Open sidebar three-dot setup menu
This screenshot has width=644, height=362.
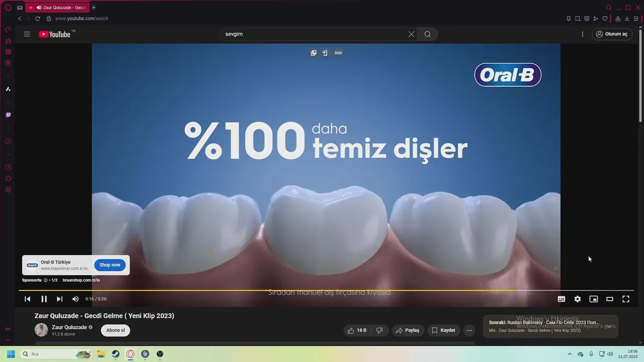tap(8, 340)
